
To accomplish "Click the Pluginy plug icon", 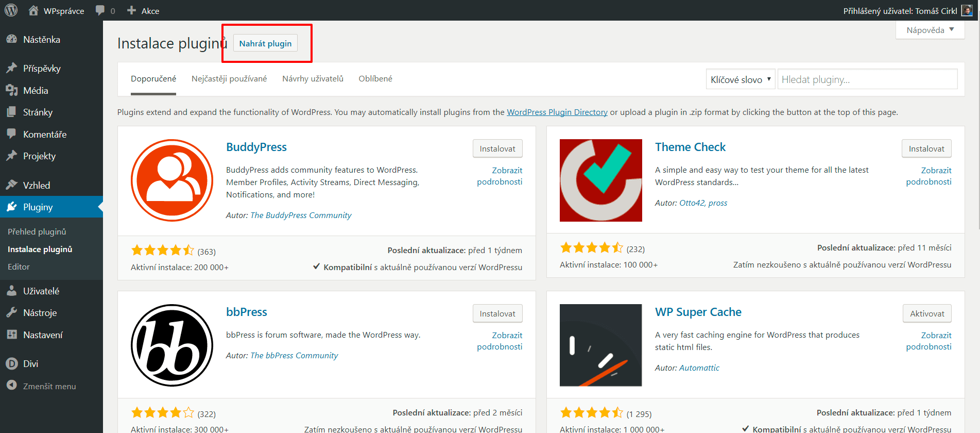I will (11, 207).
